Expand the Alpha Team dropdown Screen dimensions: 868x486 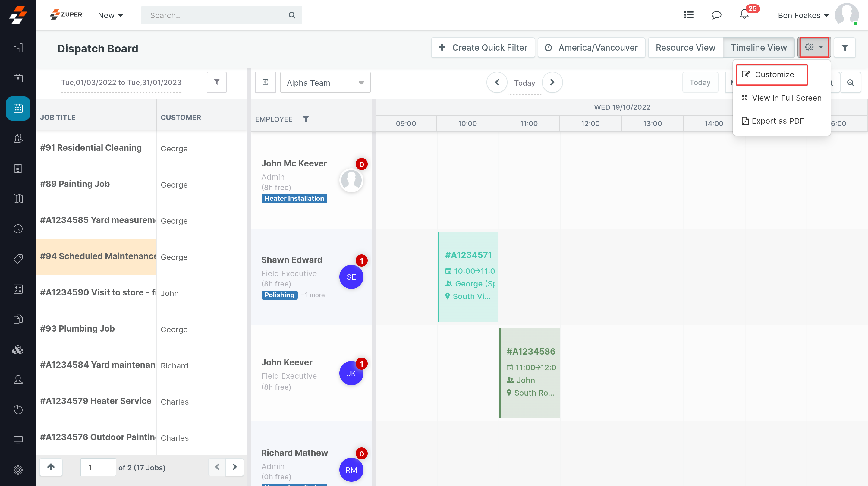pos(325,83)
